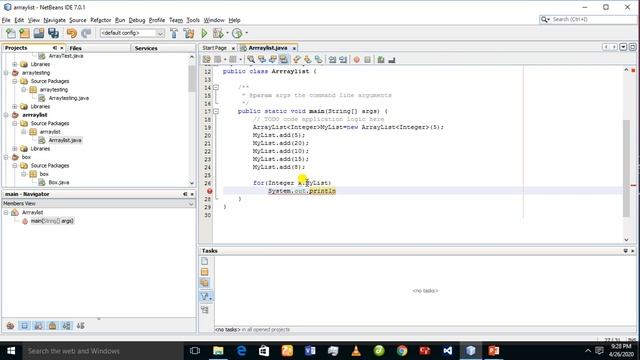Click the Comment editor toolbar icon
The image size is (640, 360).
pyautogui.click(x=381, y=60)
